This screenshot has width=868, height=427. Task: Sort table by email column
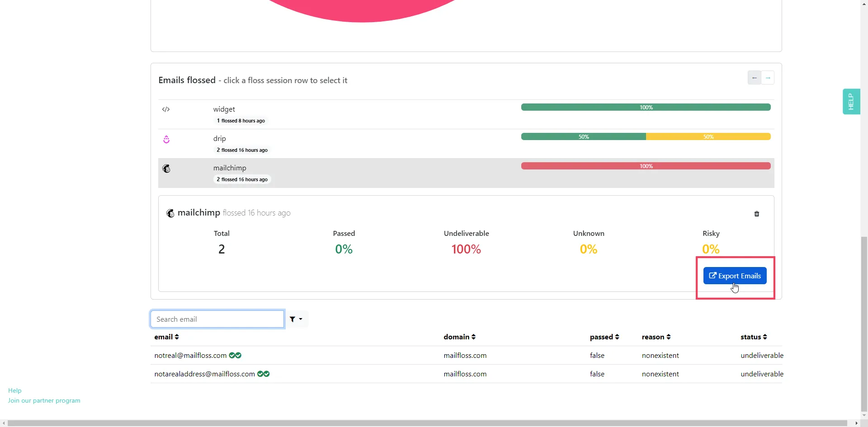click(x=167, y=337)
